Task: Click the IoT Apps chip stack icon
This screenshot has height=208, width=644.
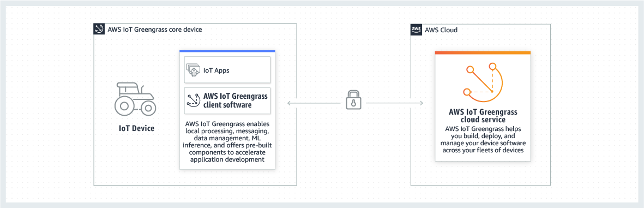Action: tap(193, 70)
